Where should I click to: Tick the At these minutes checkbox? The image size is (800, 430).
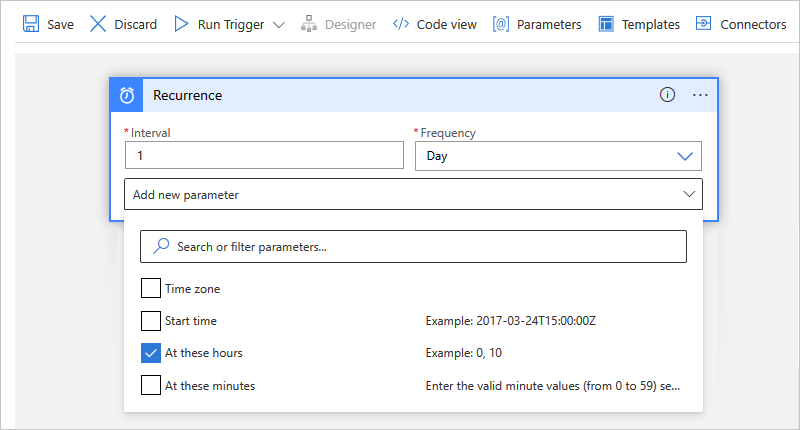[x=151, y=385]
